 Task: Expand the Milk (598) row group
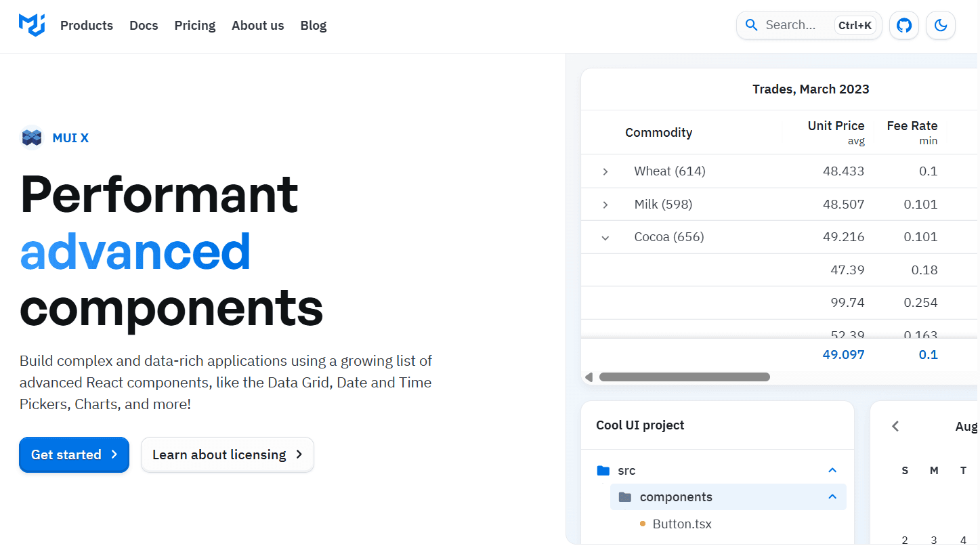click(605, 205)
